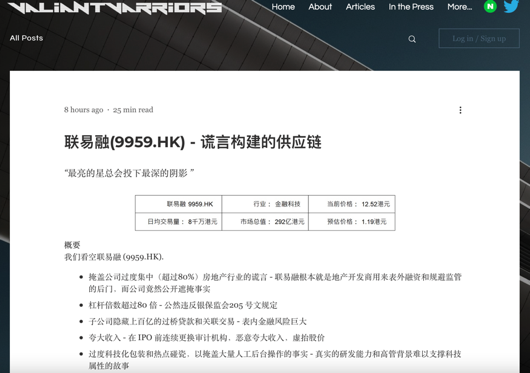Open the About menu item
The width and height of the screenshot is (530, 373).
[320, 7]
